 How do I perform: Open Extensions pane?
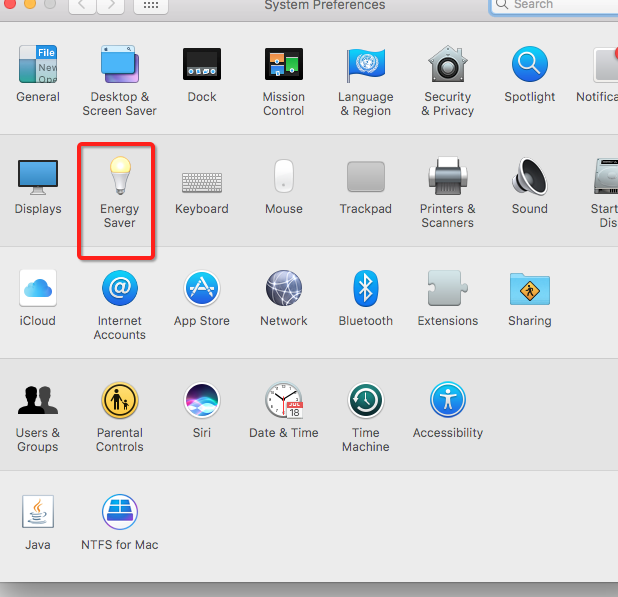448,298
